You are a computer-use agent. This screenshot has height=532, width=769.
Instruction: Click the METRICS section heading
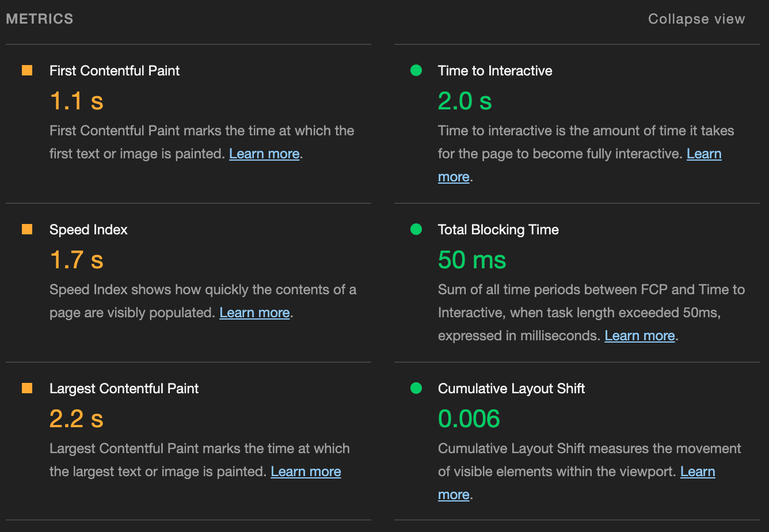coord(40,19)
